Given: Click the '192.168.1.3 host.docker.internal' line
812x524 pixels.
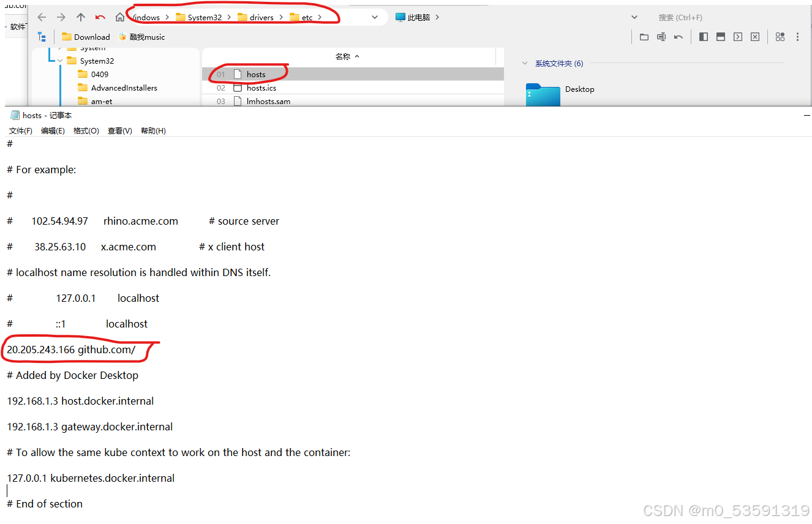Looking at the screenshot, I should click(x=80, y=401).
